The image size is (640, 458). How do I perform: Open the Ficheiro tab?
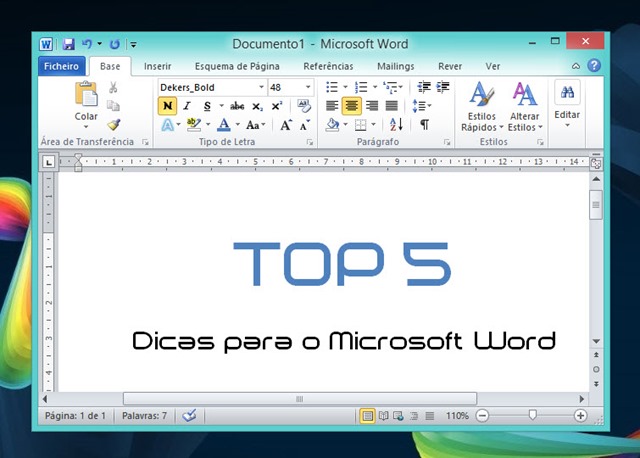(x=61, y=66)
